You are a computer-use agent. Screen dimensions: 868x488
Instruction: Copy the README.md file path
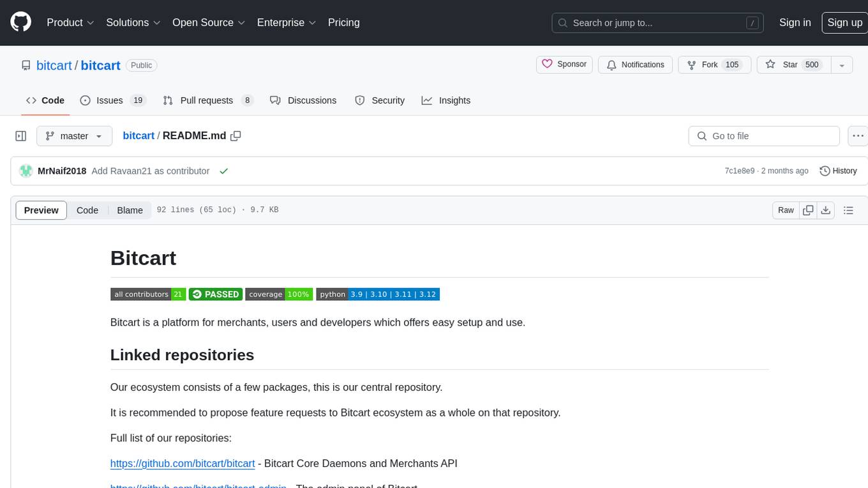[236, 136]
